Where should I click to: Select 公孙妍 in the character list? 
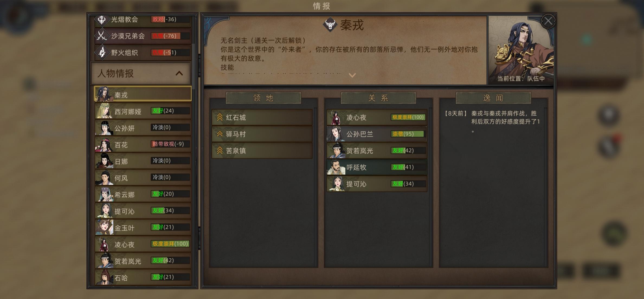click(x=143, y=128)
